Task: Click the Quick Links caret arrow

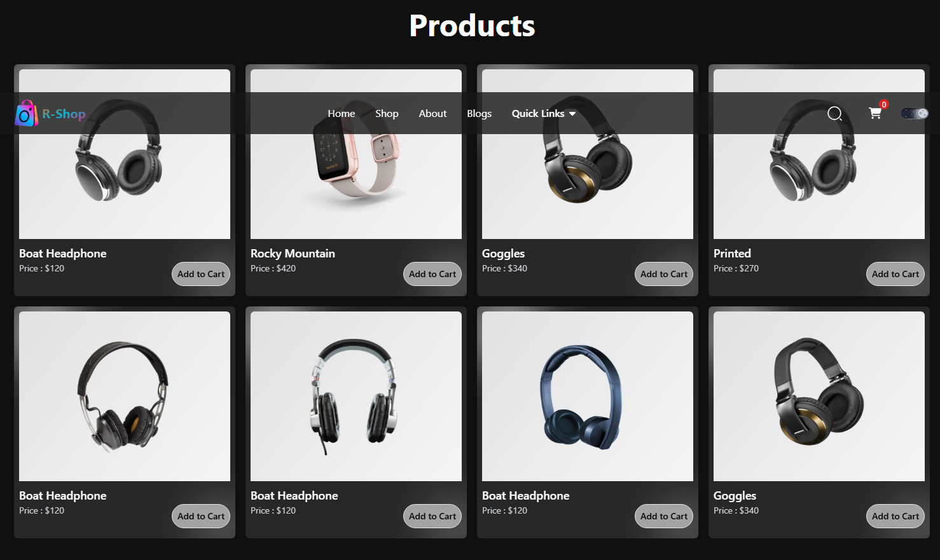Action: click(572, 114)
